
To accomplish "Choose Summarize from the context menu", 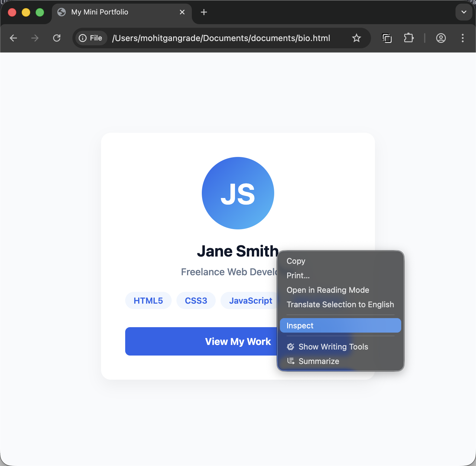I will click(x=340, y=361).
